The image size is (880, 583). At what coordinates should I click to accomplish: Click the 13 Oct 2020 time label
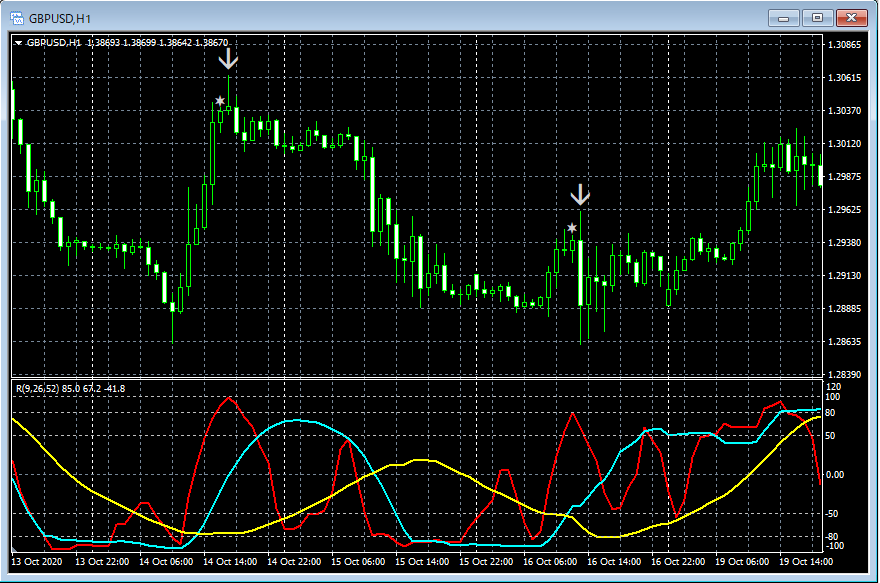36,562
